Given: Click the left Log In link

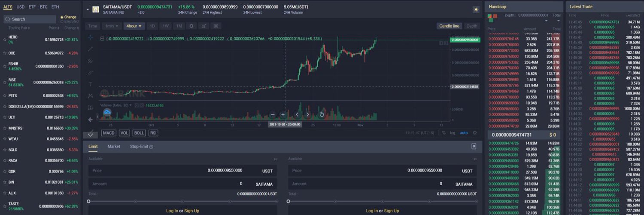Looking at the screenshot, I should 172,211.
